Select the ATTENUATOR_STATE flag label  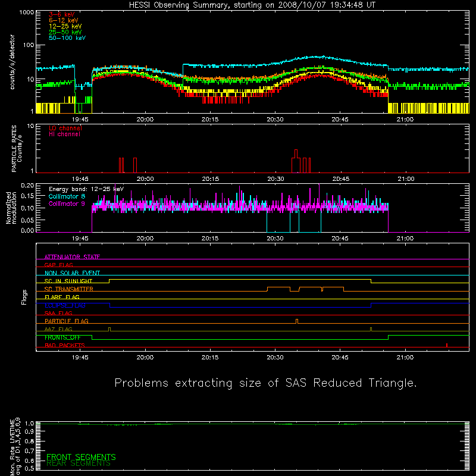tap(72, 257)
